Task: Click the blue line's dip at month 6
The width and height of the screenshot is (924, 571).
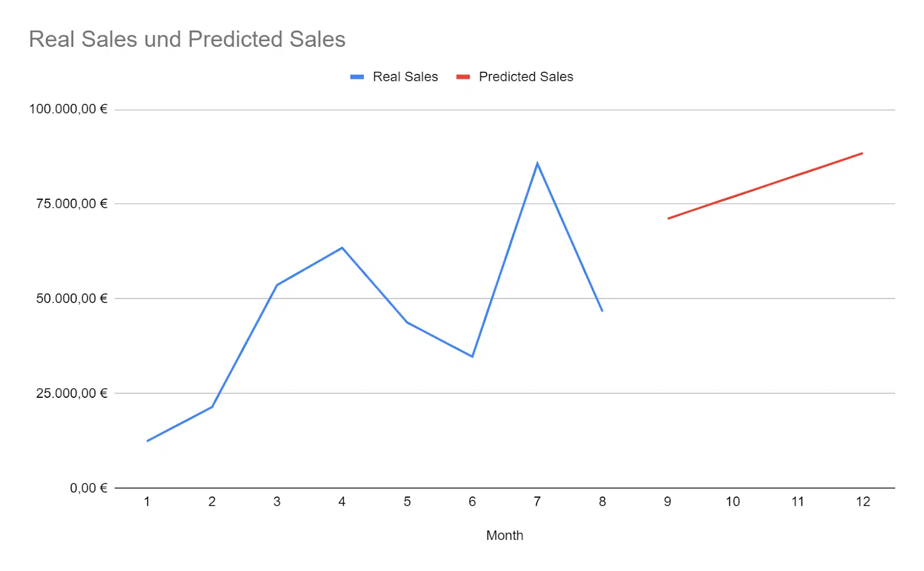Action: pos(472,356)
